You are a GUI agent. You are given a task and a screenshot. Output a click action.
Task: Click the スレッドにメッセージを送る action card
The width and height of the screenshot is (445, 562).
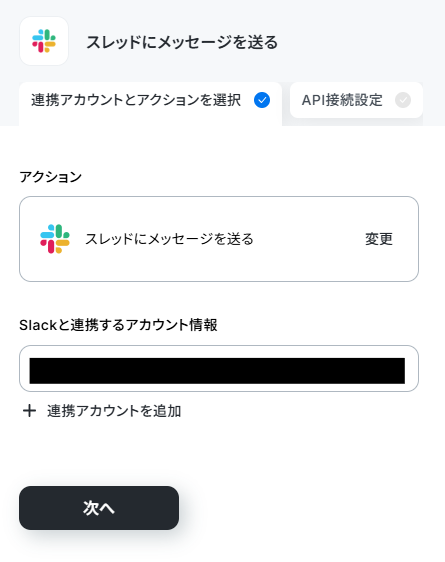219,239
